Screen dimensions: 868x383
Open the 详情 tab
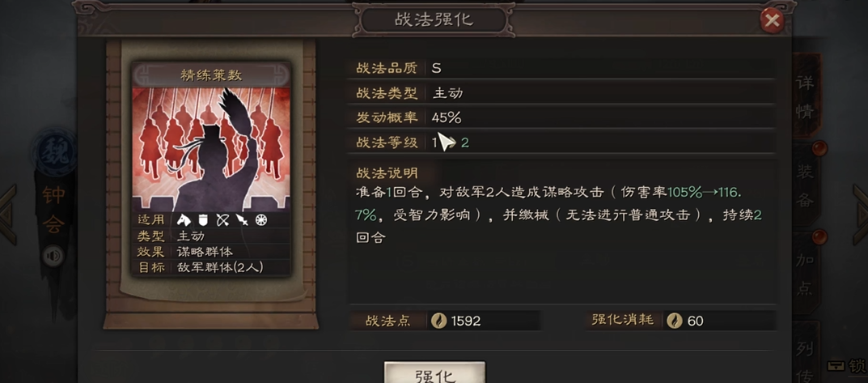[806, 96]
